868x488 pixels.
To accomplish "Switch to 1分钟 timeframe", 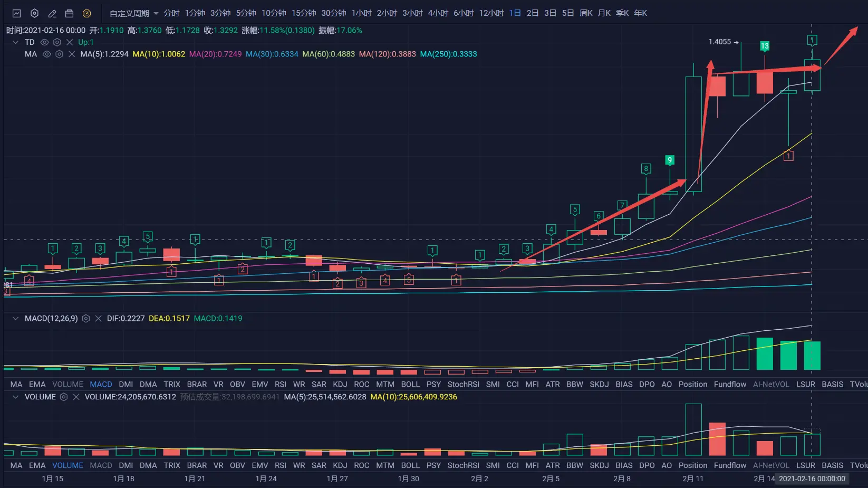I will coord(195,13).
